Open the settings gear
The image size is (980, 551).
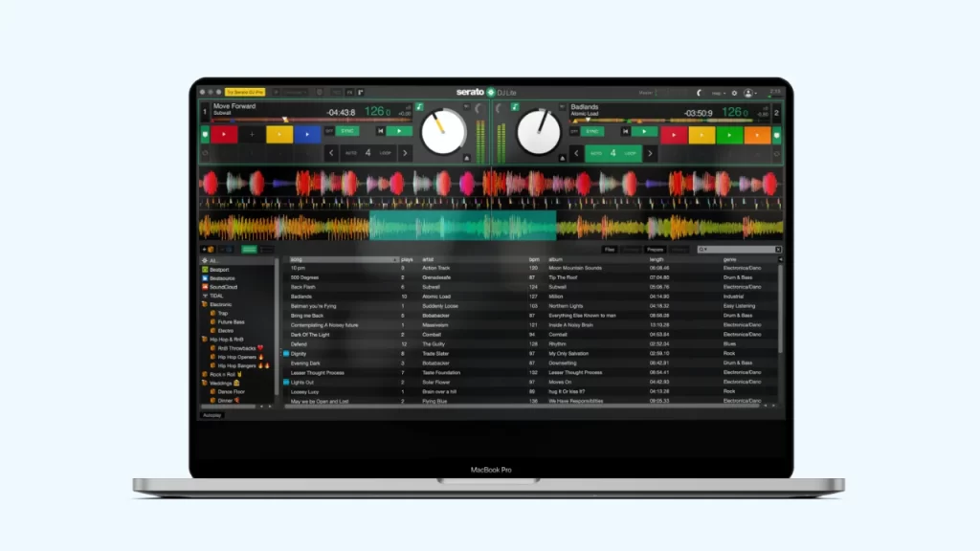pyautogui.click(x=734, y=93)
